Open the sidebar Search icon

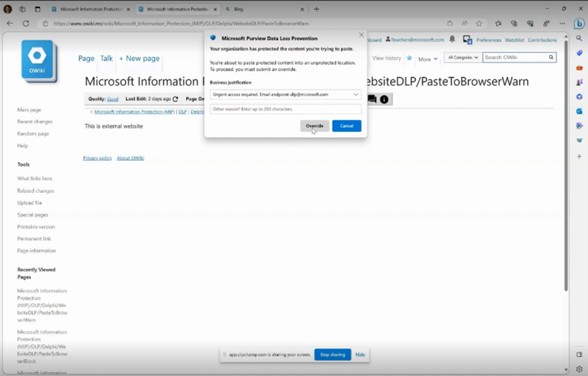tap(579, 39)
